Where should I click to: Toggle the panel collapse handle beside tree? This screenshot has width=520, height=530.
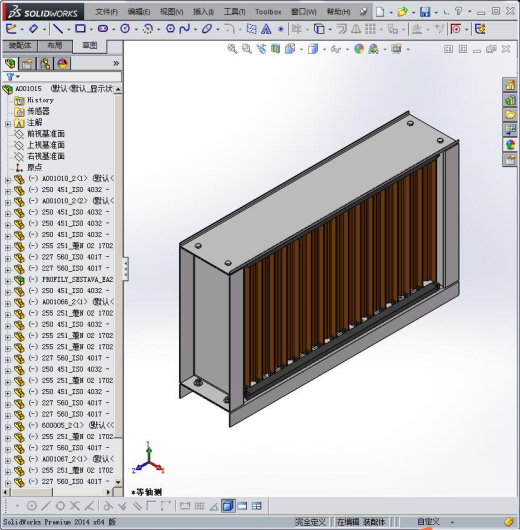[125, 269]
